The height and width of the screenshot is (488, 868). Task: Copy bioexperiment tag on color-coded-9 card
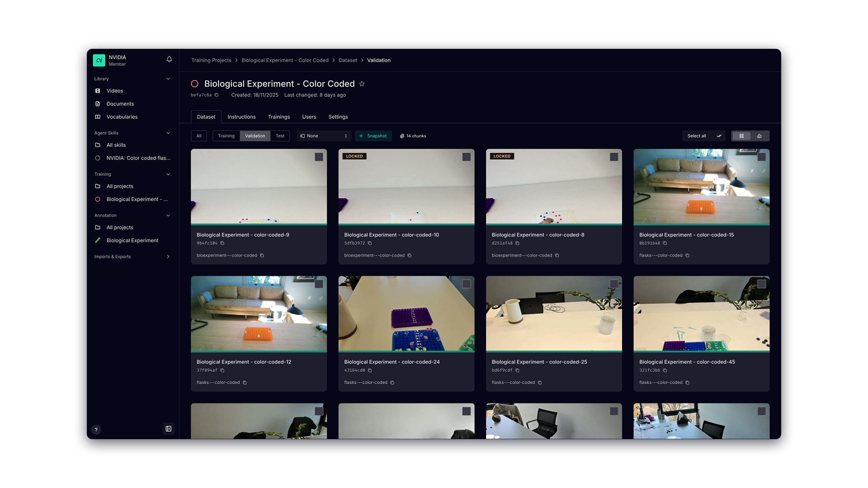262,255
